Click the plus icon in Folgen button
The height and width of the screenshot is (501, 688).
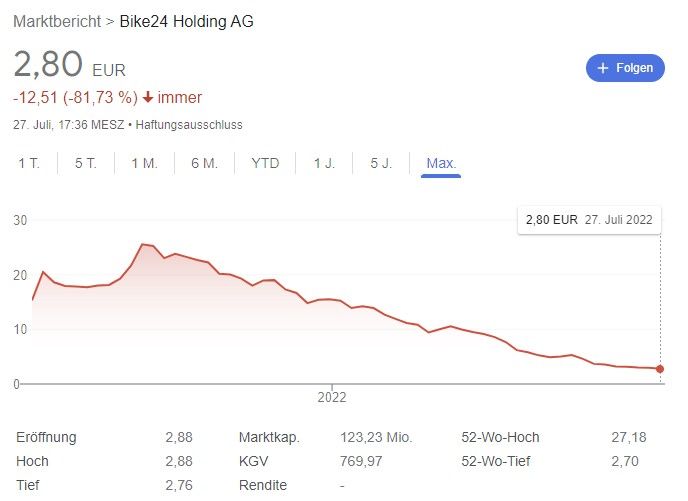tap(603, 68)
